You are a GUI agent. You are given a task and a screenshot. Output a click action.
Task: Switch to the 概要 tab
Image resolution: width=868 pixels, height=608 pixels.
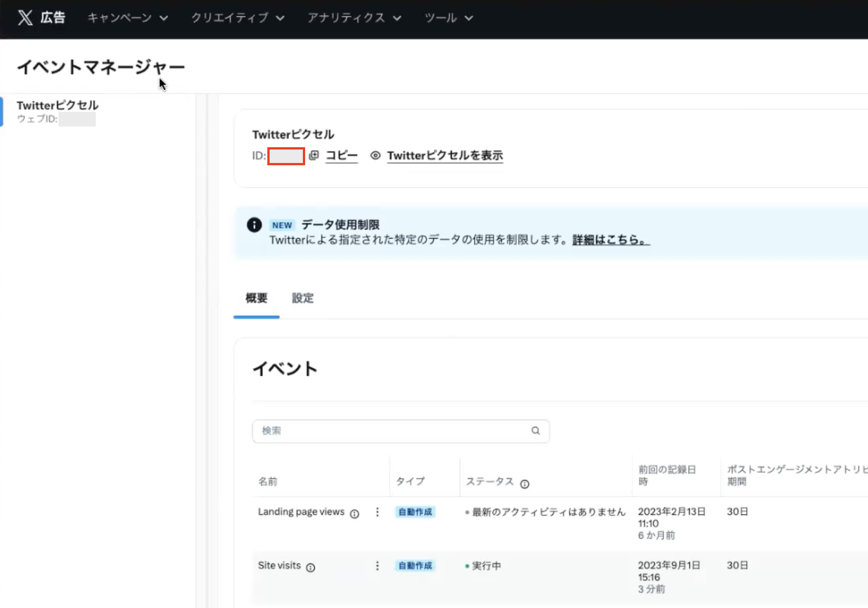pos(257,298)
